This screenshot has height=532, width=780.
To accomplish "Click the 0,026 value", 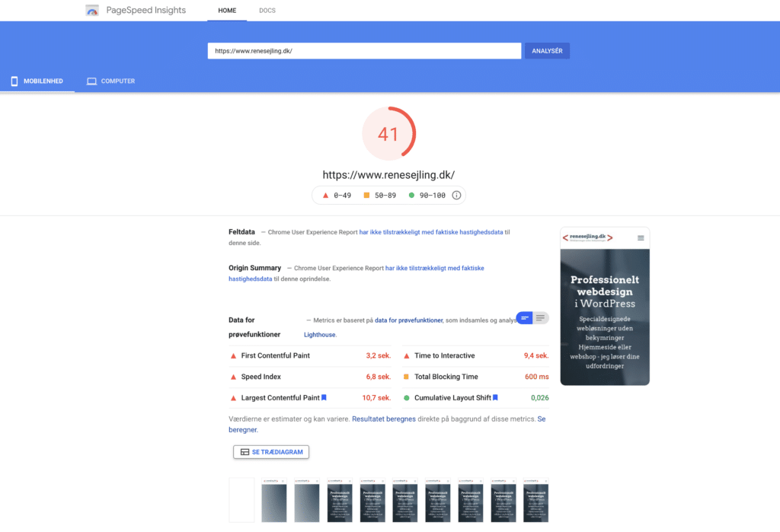I will tap(540, 398).
